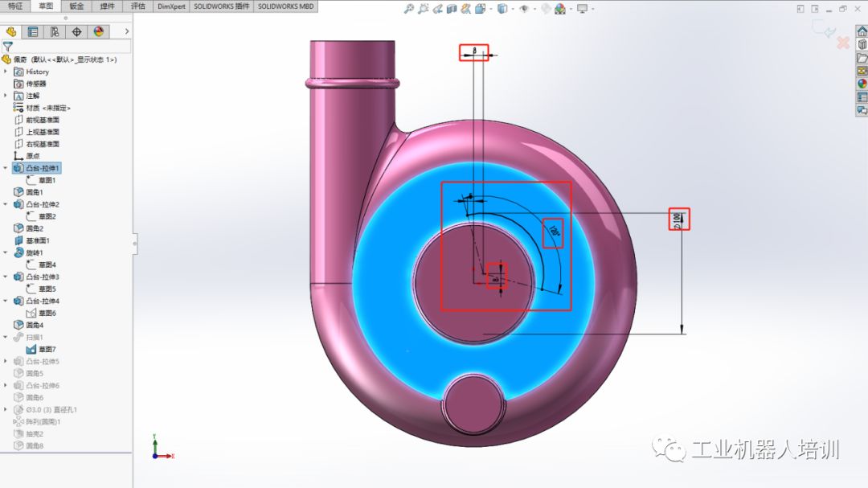The width and height of the screenshot is (868, 488).
Task: Click the SOLIDWORKS Resources home icon
Action: pos(862,31)
